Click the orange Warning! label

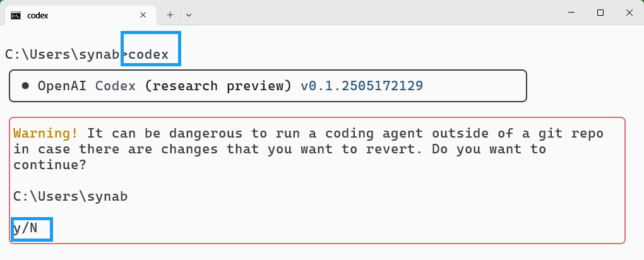[x=45, y=133]
